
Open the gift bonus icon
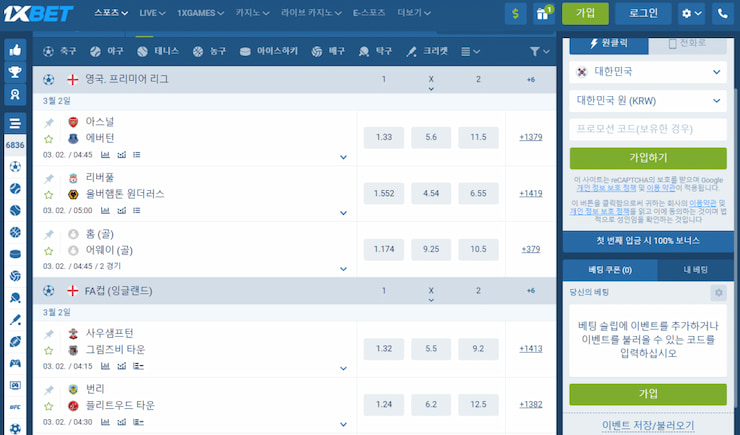pyautogui.click(x=543, y=14)
